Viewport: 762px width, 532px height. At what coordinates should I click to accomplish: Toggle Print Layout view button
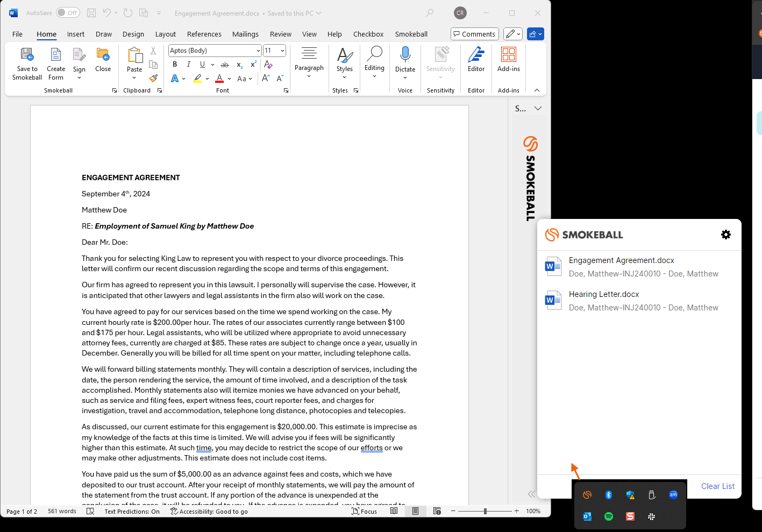[415, 511]
